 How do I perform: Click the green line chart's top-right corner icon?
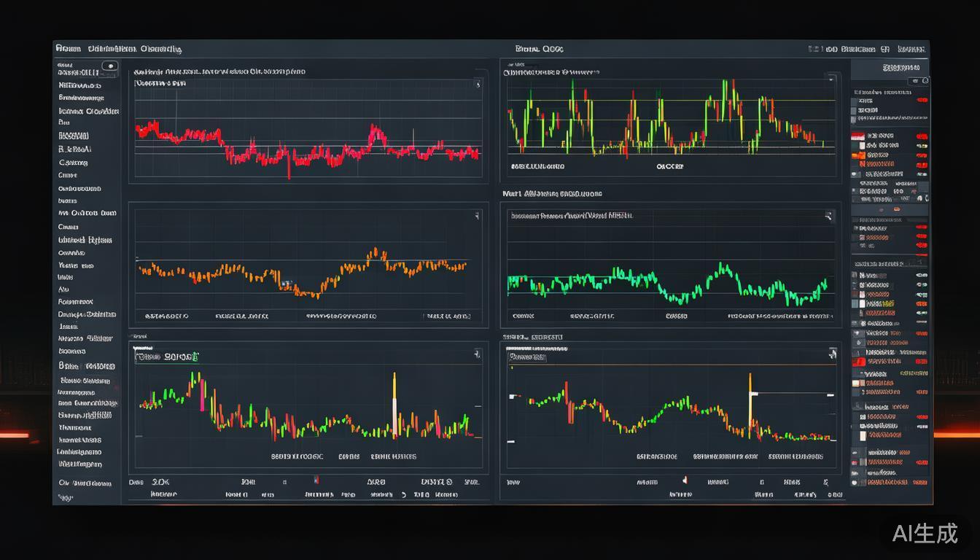828,216
